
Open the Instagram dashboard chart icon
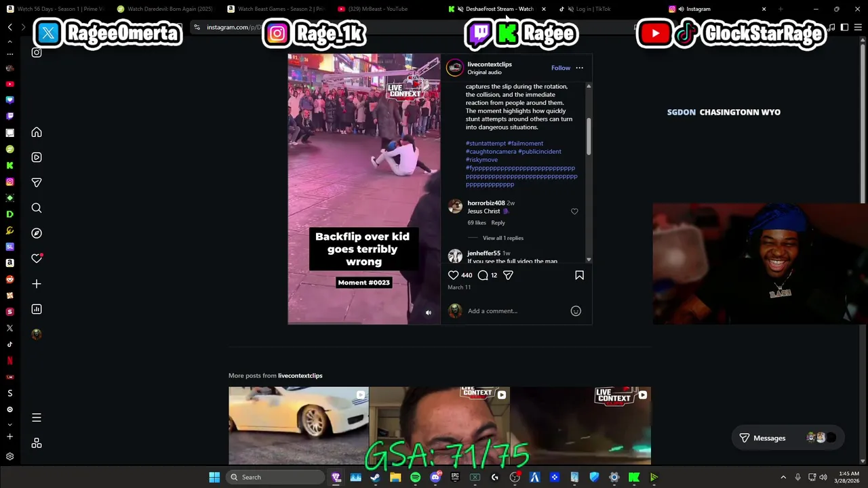click(37, 309)
